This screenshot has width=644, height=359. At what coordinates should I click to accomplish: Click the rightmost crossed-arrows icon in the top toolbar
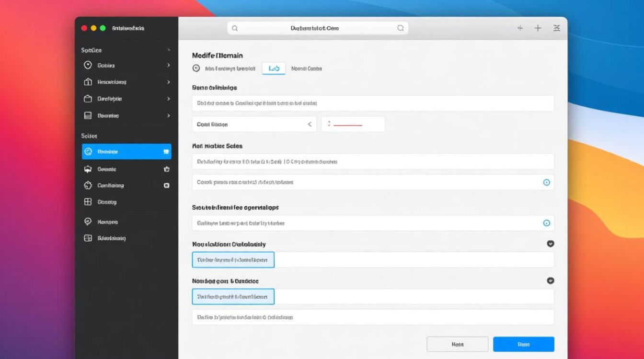point(556,28)
